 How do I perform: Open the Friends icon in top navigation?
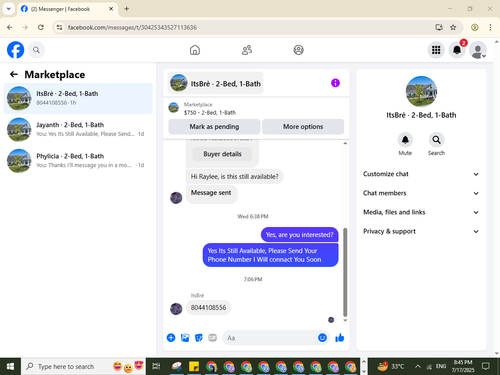(247, 50)
